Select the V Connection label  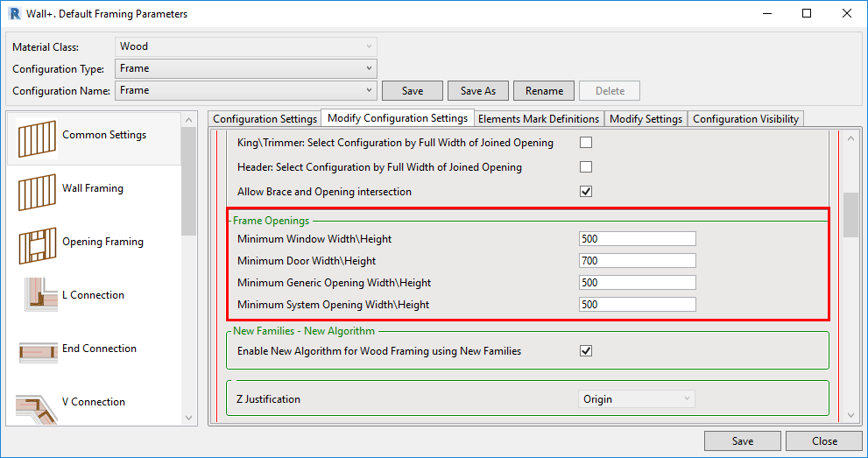pyautogui.click(x=94, y=402)
